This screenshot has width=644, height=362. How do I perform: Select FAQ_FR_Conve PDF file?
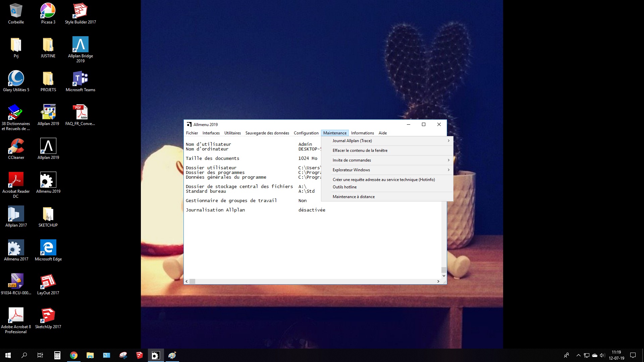tap(80, 115)
